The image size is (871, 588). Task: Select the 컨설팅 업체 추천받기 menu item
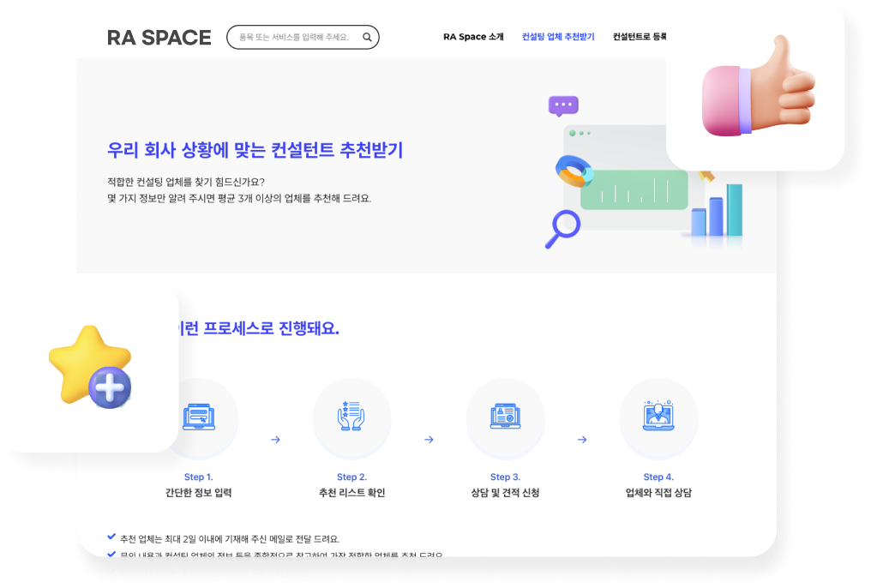[558, 38]
